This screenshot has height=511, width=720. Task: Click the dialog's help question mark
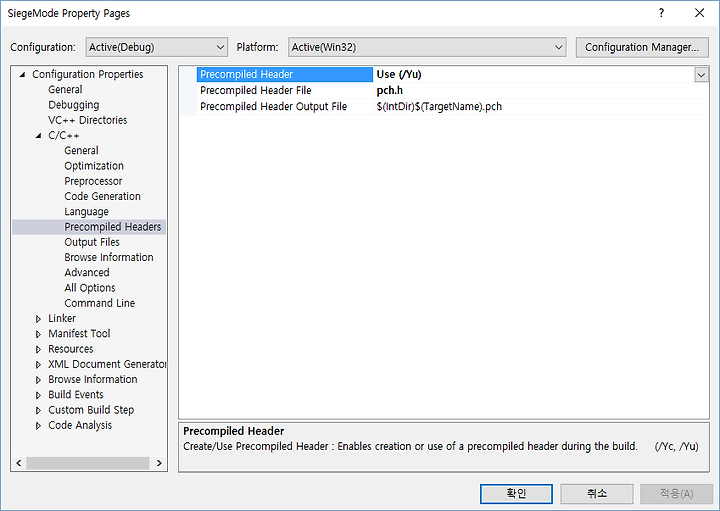[x=661, y=13]
